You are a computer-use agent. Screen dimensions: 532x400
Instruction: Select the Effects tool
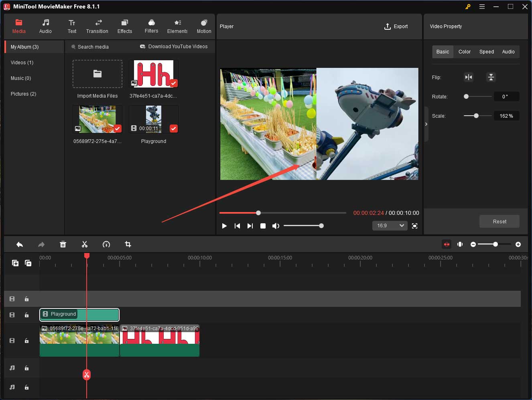point(124,26)
